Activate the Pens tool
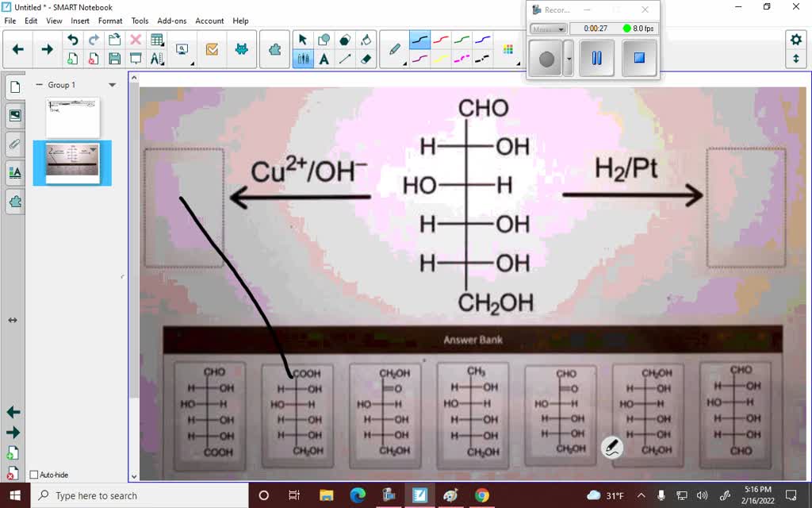The height and width of the screenshot is (508, 812). tap(303, 59)
